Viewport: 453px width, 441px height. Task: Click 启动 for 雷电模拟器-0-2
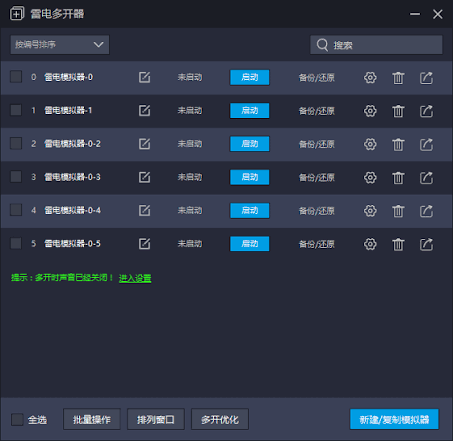click(x=250, y=144)
